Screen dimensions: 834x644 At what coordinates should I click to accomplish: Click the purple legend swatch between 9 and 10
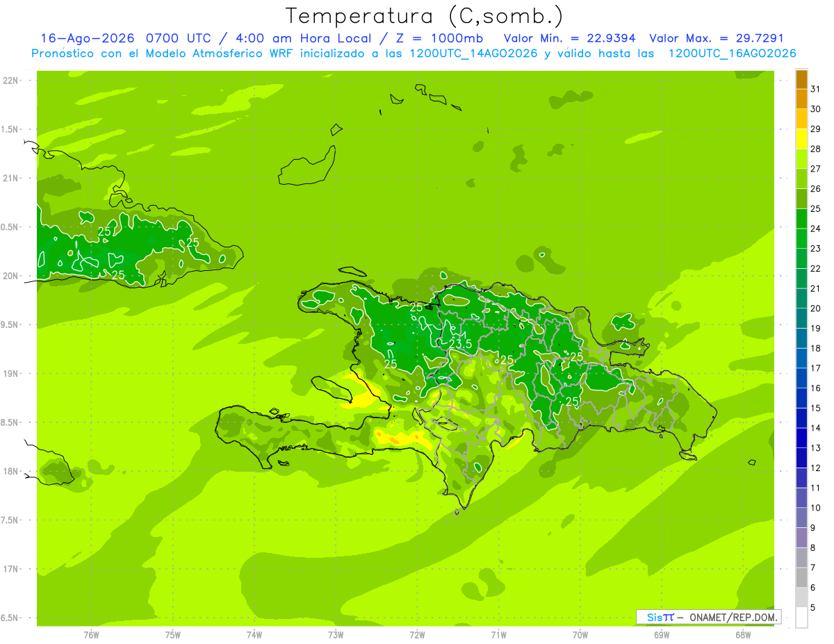801,518
